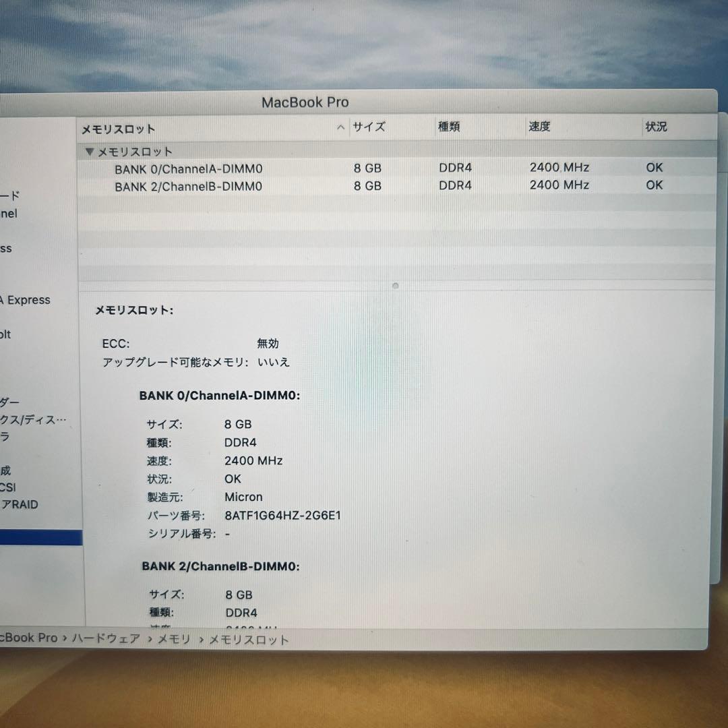This screenshot has height=728, width=728.
Task: Click the highlighted blue sidebar selection
Action: coord(40,537)
